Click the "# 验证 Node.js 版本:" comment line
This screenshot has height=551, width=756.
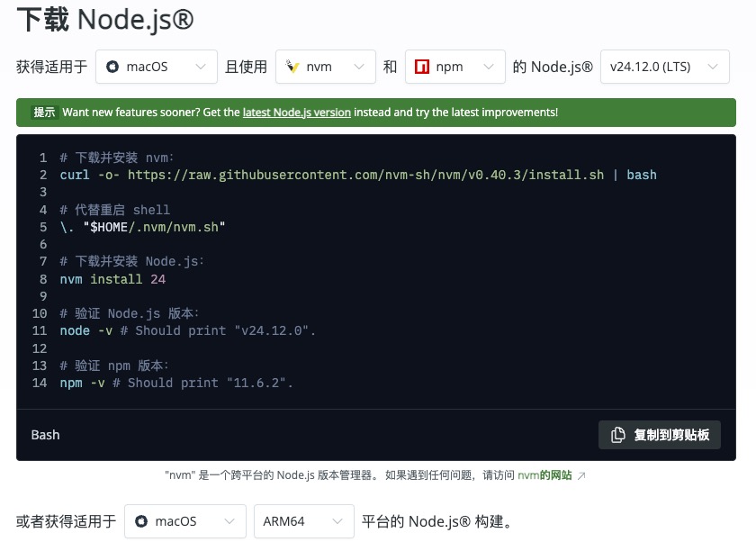pos(130,313)
